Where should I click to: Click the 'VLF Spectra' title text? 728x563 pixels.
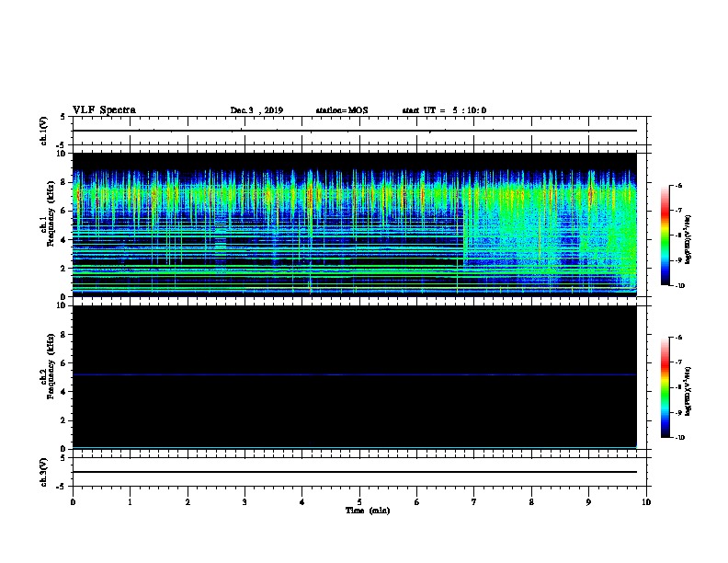coord(104,110)
